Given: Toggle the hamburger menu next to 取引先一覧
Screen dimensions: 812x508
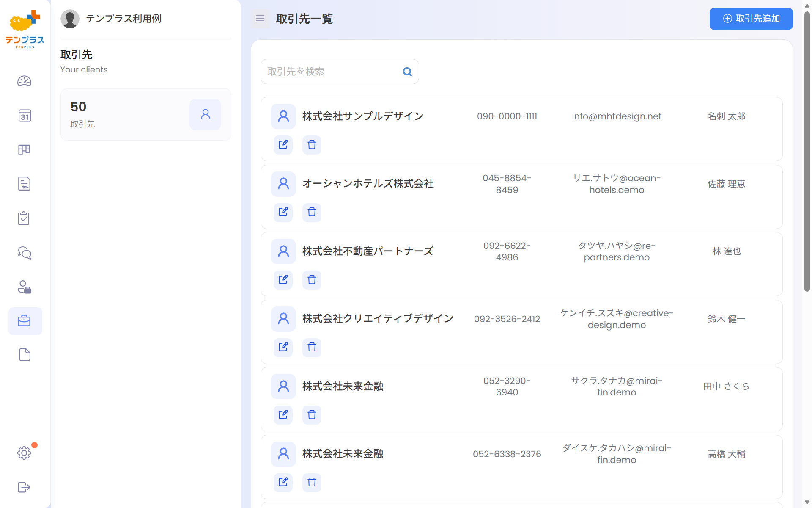Looking at the screenshot, I should click(x=260, y=19).
